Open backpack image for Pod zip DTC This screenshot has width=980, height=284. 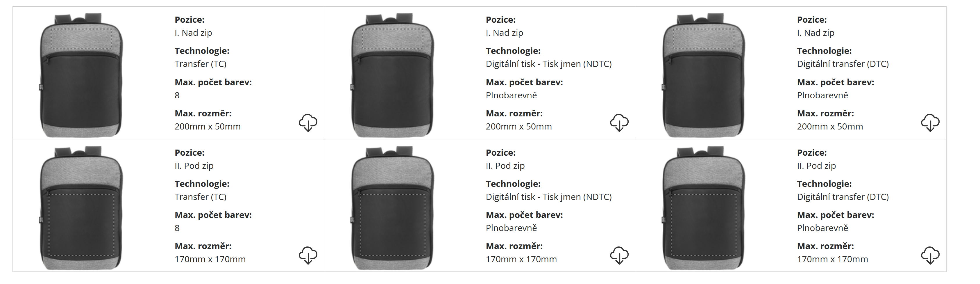tap(704, 207)
